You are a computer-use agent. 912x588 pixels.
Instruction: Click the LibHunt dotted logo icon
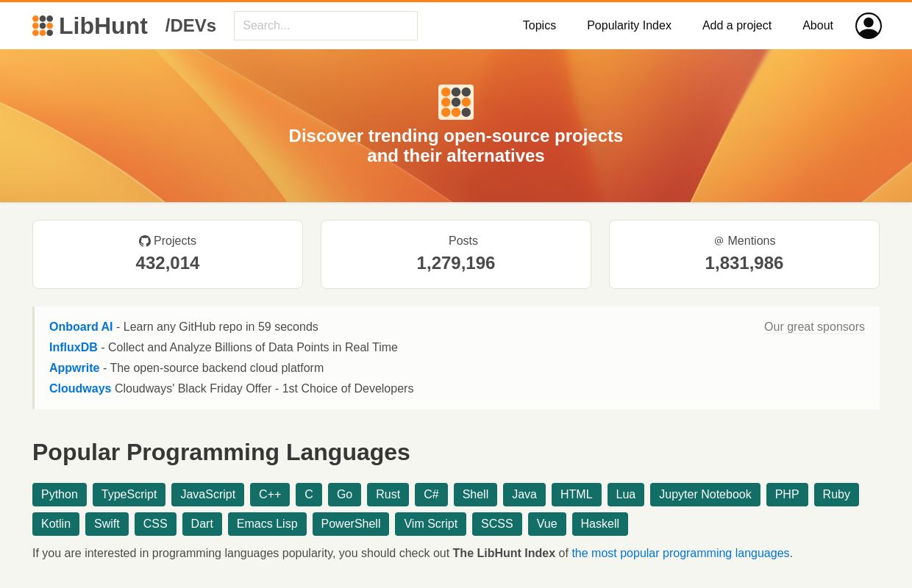(x=43, y=26)
